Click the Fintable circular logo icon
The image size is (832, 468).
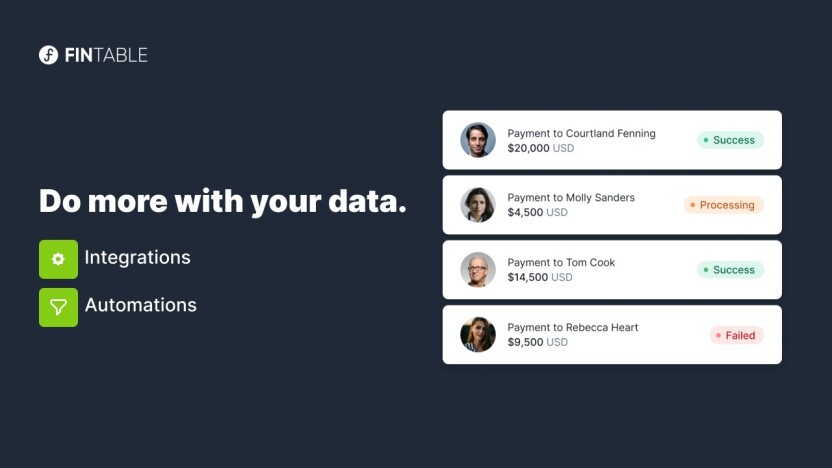coord(48,55)
